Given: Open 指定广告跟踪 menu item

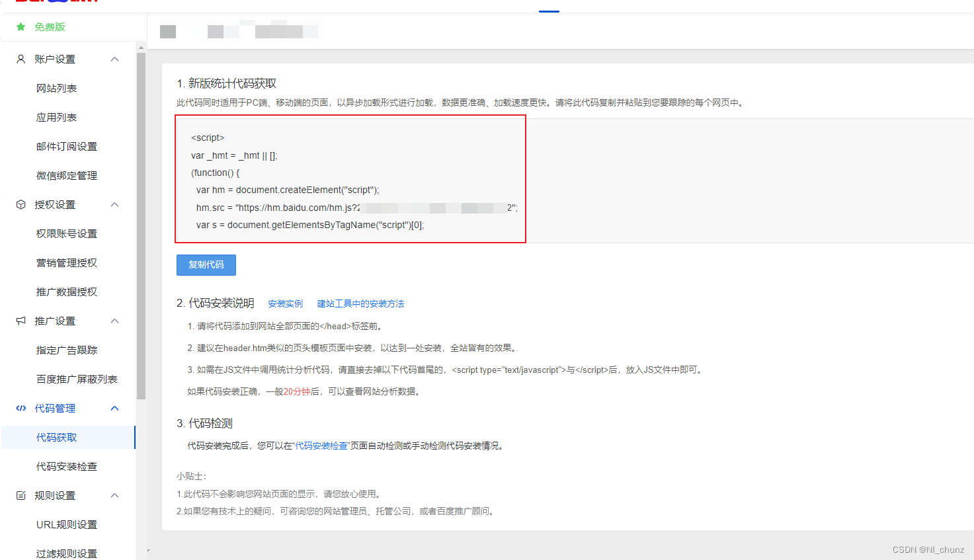Looking at the screenshot, I should pos(66,350).
